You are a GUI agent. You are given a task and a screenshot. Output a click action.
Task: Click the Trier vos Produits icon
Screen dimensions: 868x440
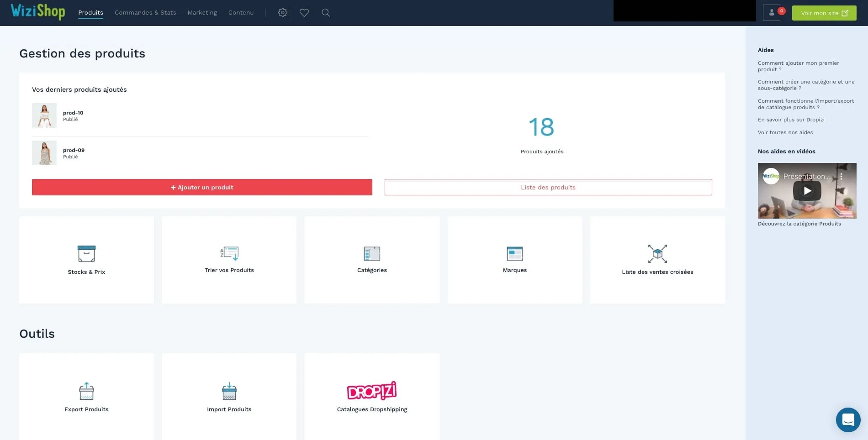(x=229, y=253)
